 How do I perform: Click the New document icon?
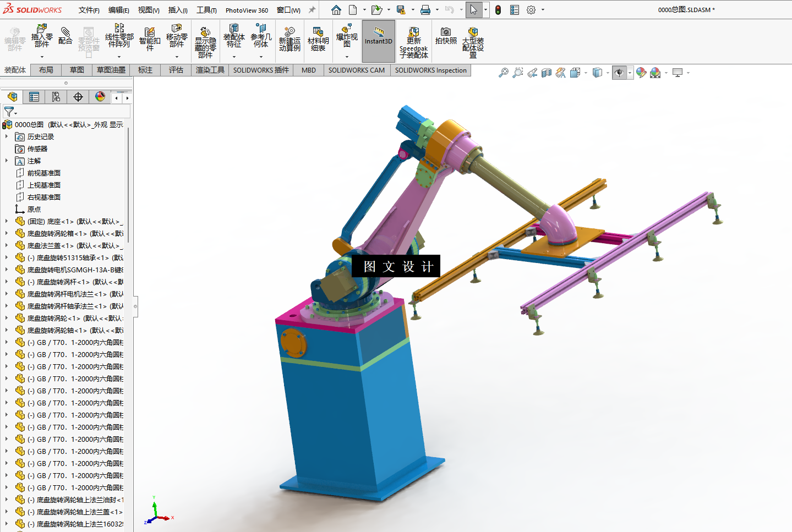click(x=353, y=10)
